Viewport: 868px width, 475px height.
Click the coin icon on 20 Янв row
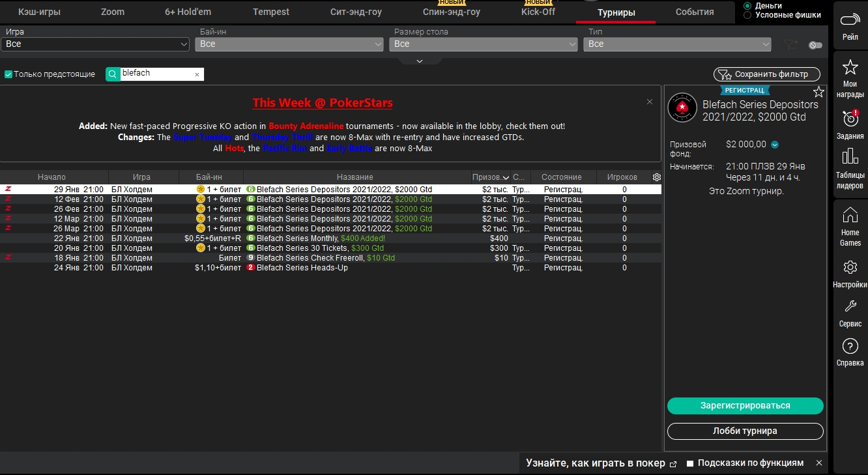click(201, 248)
